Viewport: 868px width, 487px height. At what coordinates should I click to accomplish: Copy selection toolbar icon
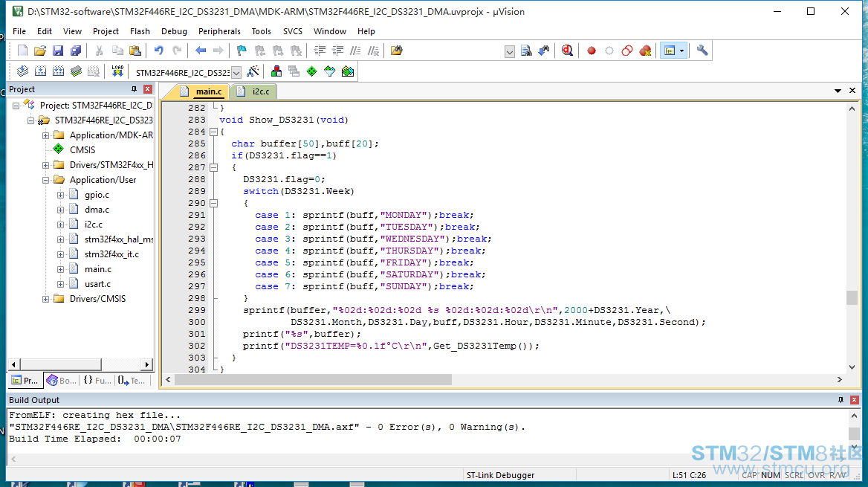pyautogui.click(x=117, y=51)
